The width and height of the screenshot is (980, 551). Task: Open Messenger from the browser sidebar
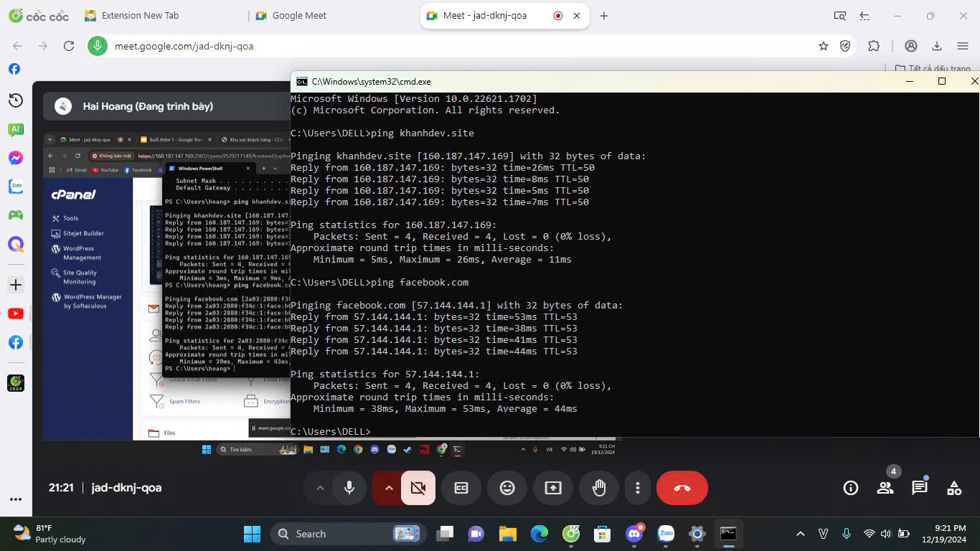tap(15, 158)
